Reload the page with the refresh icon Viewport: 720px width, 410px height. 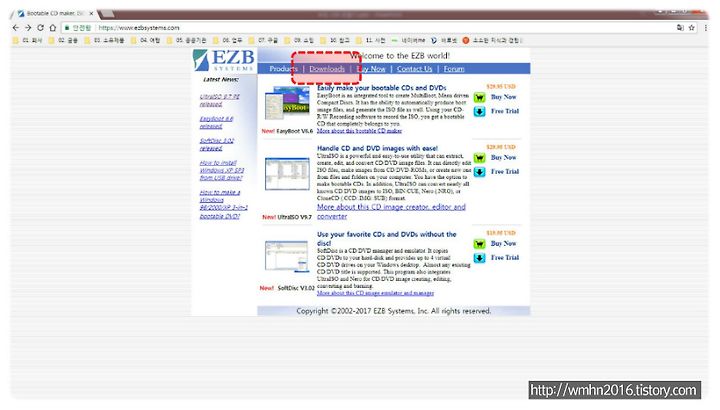[x=40, y=28]
